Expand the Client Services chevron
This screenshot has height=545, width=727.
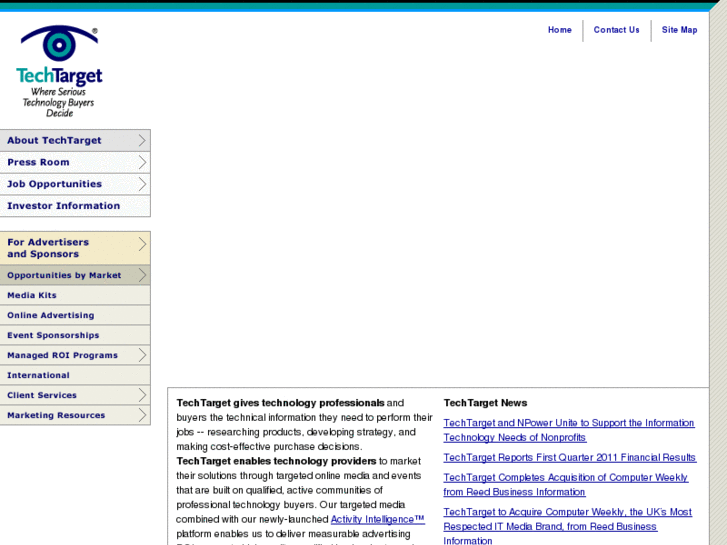[x=142, y=395]
